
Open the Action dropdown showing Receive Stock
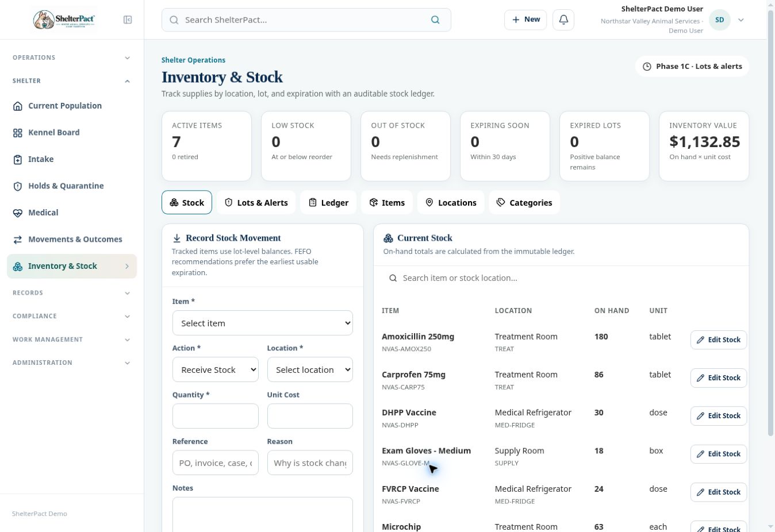[x=215, y=369]
